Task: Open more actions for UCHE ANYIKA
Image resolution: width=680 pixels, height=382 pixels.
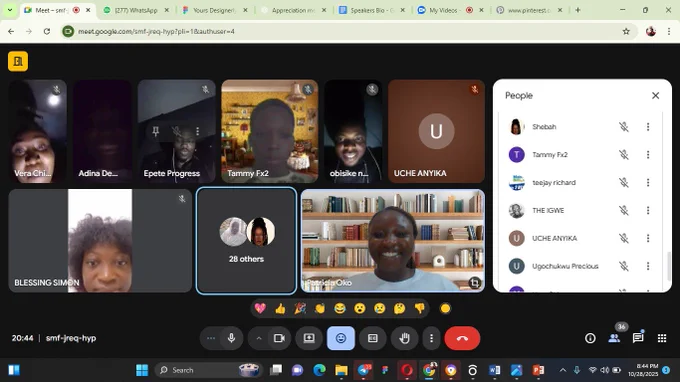Action: coord(648,238)
